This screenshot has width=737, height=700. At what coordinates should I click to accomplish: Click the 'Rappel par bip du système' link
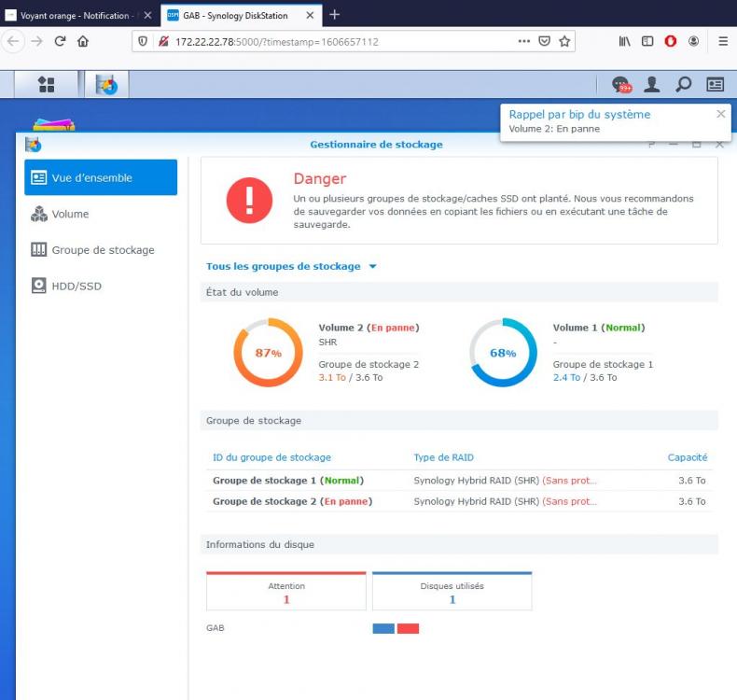click(579, 114)
